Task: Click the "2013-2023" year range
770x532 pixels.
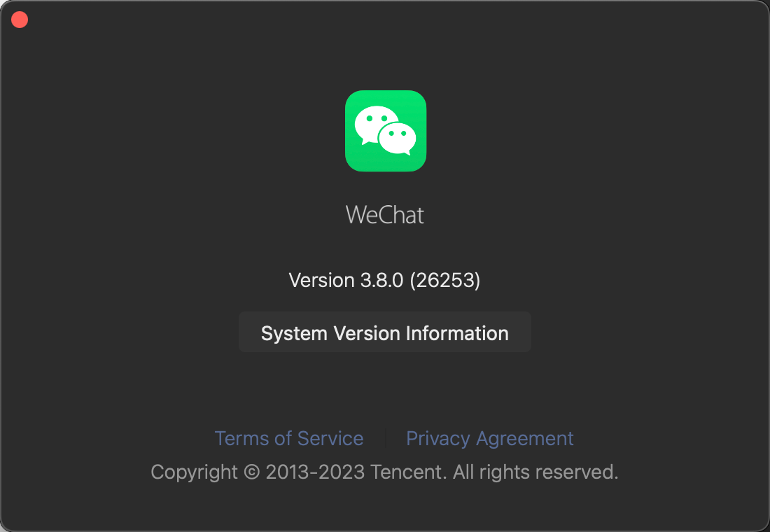Action: coord(315,472)
